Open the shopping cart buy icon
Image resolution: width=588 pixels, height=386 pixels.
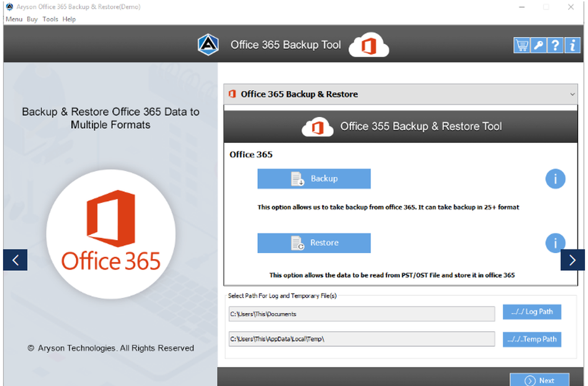522,45
